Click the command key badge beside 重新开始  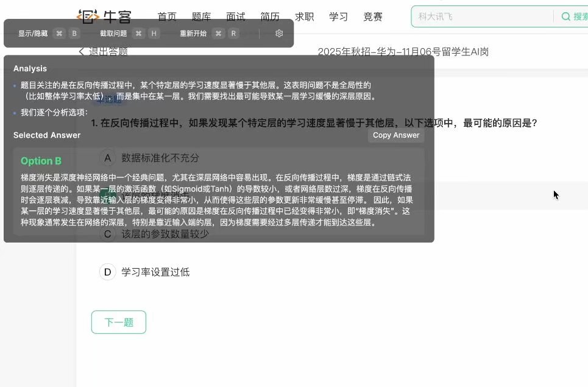[x=218, y=34]
